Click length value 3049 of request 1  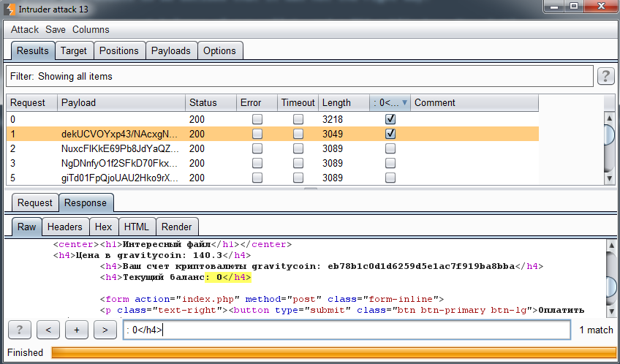point(333,134)
